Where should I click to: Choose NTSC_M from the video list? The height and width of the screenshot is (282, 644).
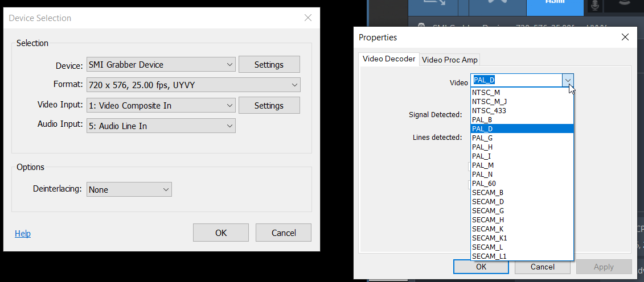point(486,92)
